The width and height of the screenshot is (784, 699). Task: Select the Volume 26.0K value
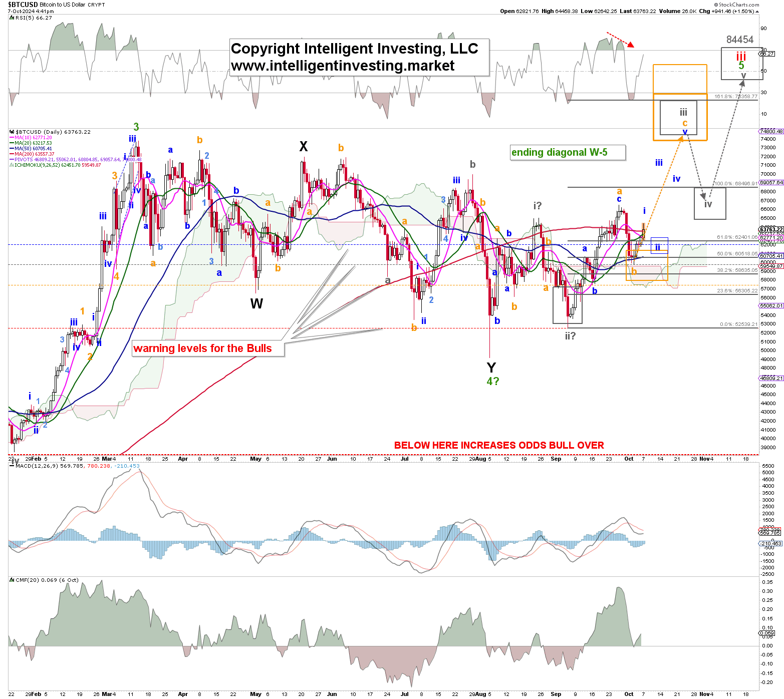click(678, 11)
